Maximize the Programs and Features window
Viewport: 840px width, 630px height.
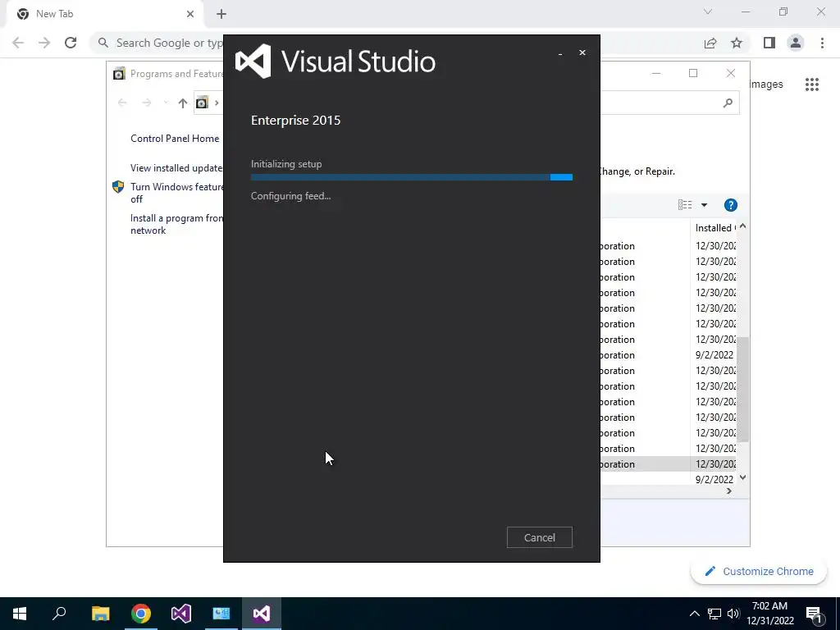(693, 73)
